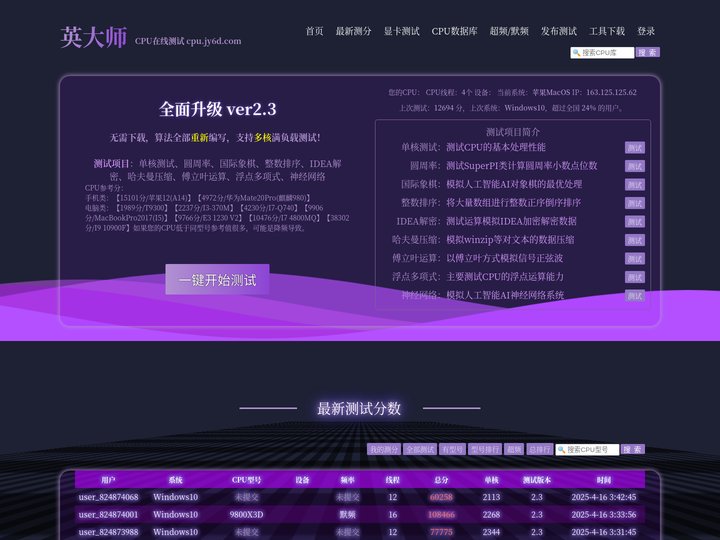This screenshot has width=720, height=540.
Task: Filter by 我的测分
Action: click(384, 450)
